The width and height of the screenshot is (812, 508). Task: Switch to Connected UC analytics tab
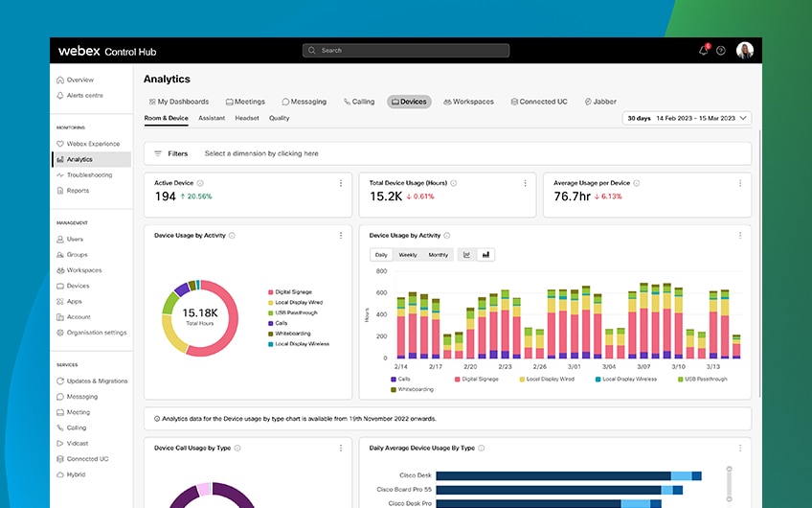tap(539, 102)
